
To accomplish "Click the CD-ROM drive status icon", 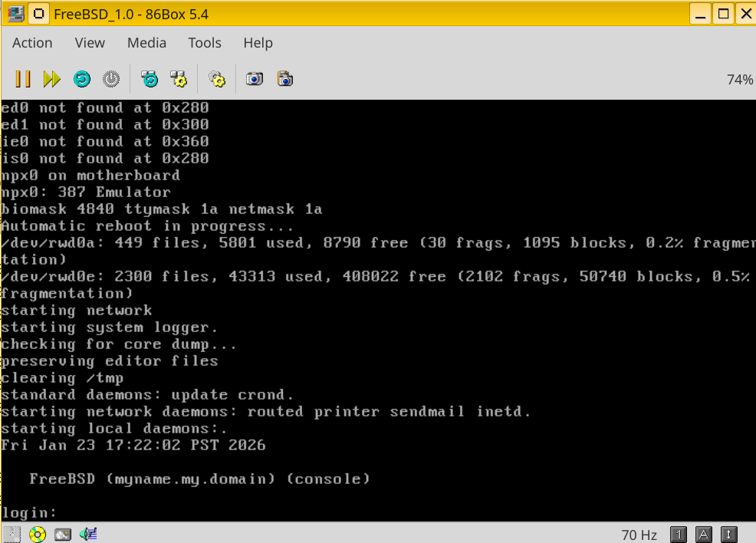I will pyautogui.click(x=37, y=534).
